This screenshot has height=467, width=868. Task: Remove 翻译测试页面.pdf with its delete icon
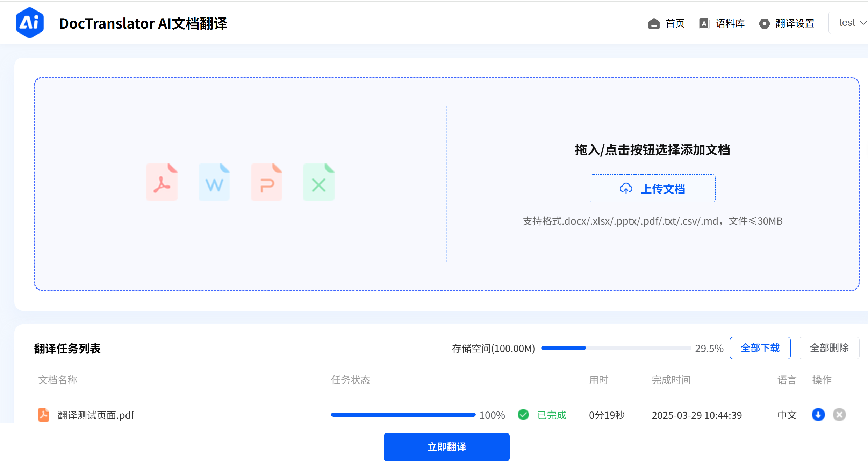[839, 415]
